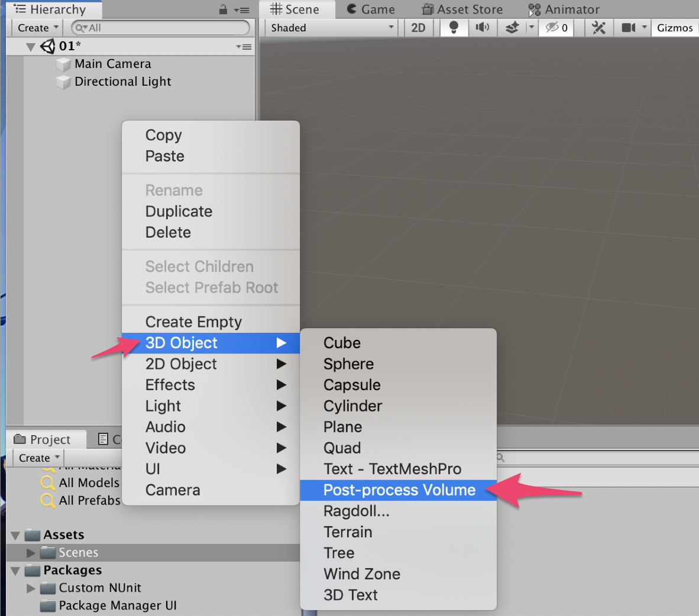The height and width of the screenshot is (616, 699).
Task: Open the 3D Object submenu
Action: (211, 343)
